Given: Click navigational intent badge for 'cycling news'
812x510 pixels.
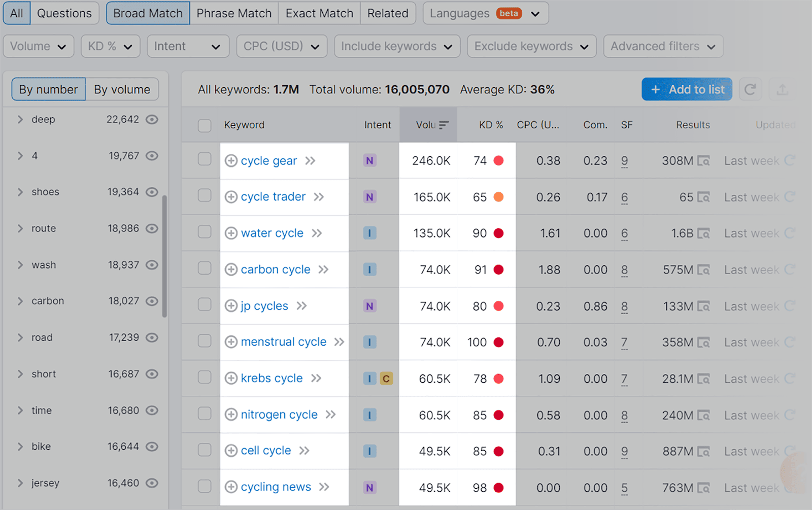Looking at the screenshot, I should click(x=369, y=488).
